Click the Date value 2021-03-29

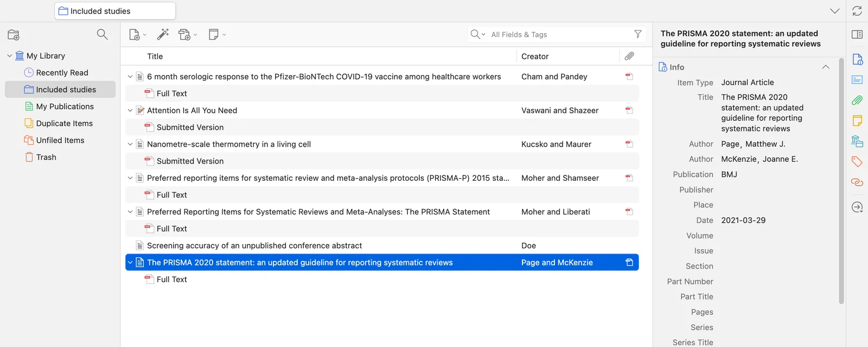[743, 220]
